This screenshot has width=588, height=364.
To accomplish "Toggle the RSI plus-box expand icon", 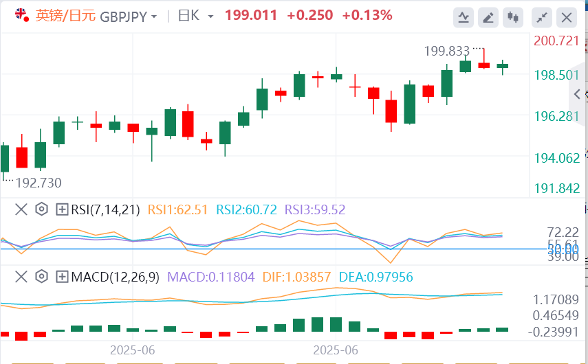I will tap(62, 209).
